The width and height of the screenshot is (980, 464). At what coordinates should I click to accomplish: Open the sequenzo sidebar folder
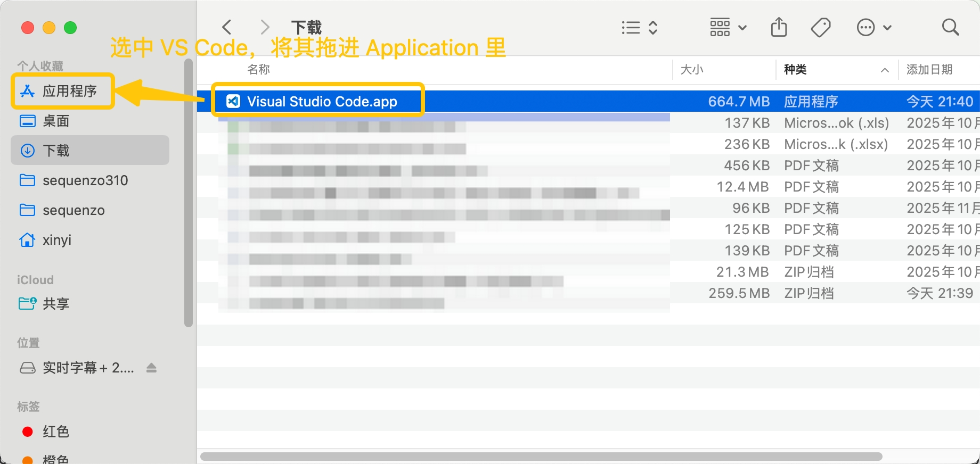90,210
